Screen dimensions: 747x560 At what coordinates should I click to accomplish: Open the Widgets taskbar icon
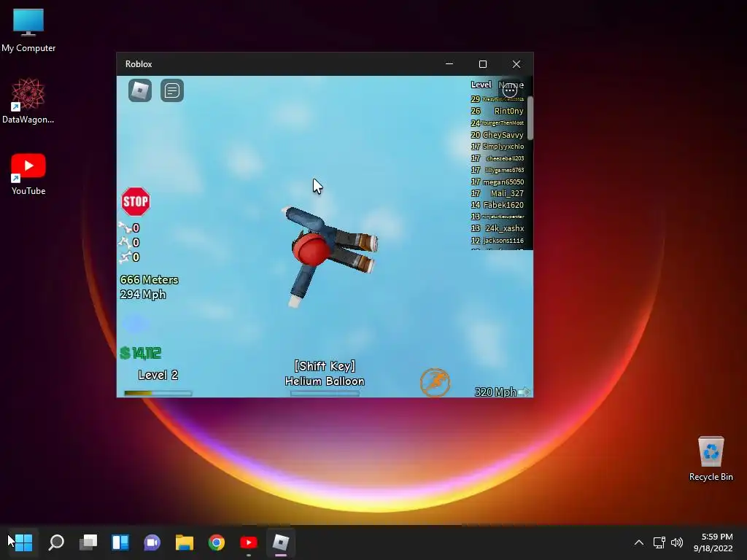coord(120,542)
